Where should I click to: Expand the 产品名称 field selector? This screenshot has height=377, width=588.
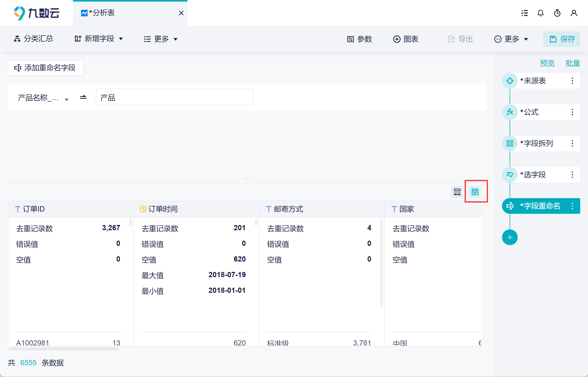[x=43, y=98]
